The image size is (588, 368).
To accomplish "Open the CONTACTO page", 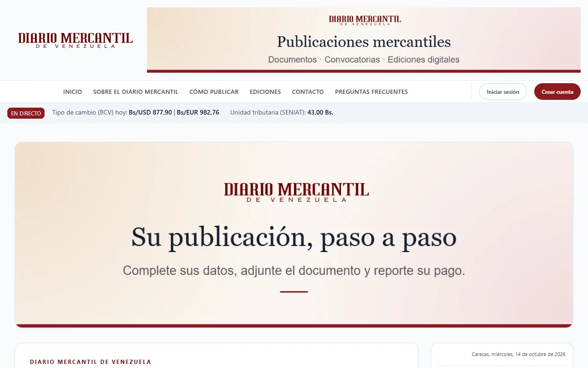I will pos(308,92).
